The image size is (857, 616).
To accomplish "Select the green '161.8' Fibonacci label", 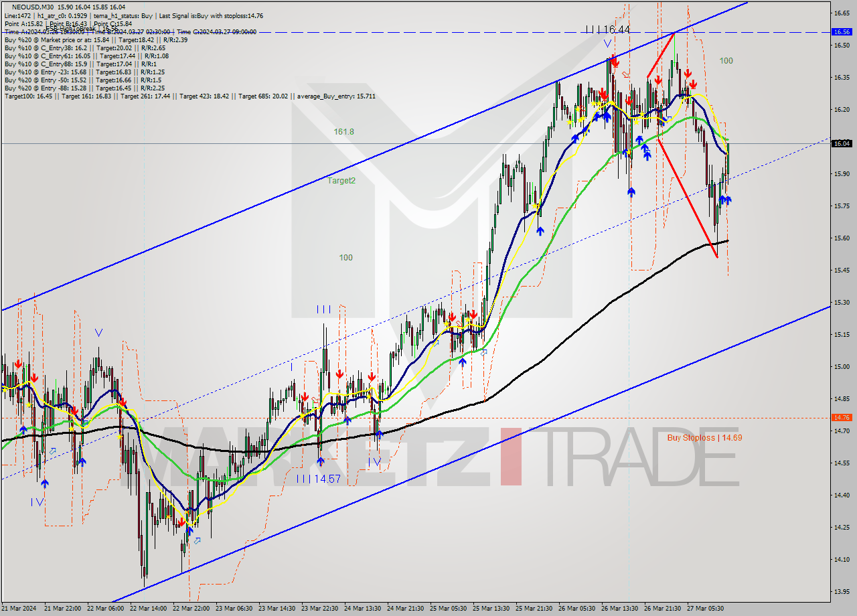I will pyautogui.click(x=344, y=132).
